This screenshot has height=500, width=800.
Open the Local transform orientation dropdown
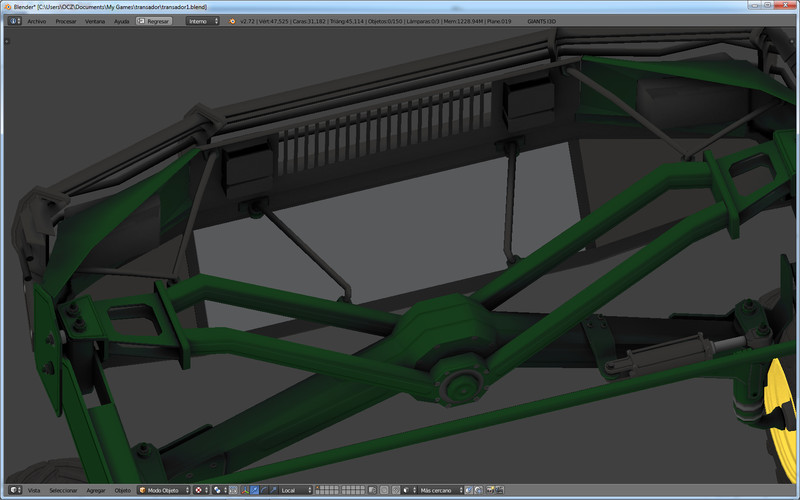click(296, 490)
